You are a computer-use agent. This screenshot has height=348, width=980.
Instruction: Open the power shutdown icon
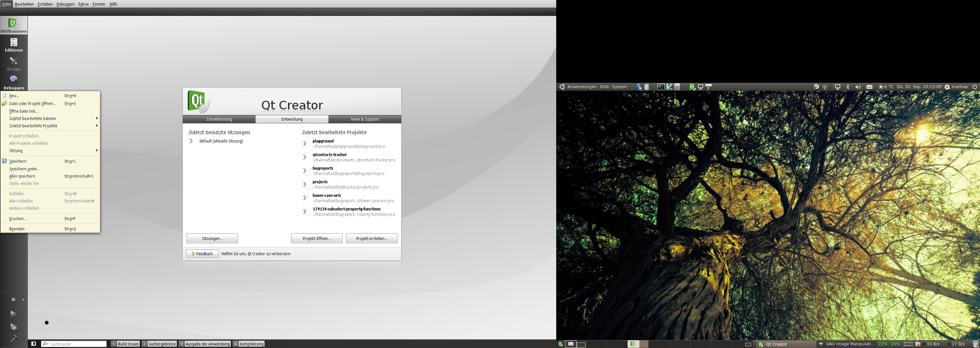(975, 87)
